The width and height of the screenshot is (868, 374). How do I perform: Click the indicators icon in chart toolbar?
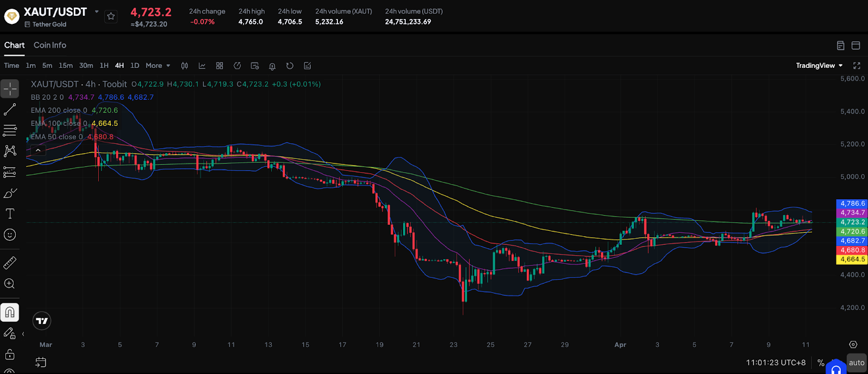click(202, 66)
